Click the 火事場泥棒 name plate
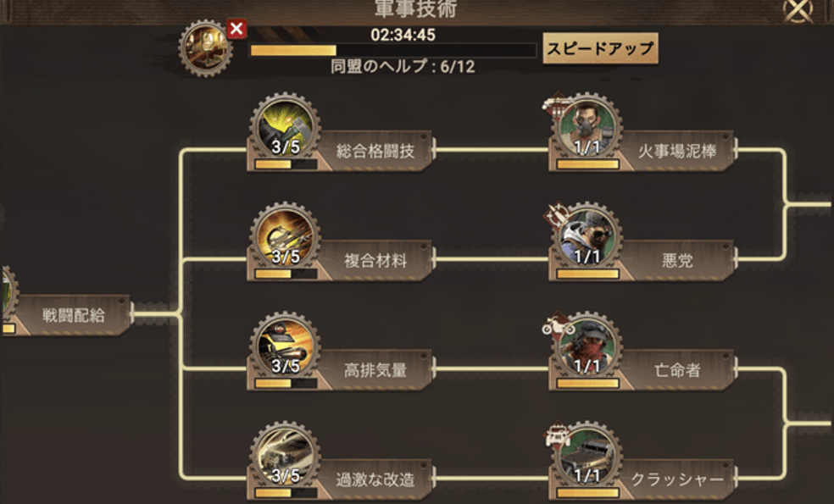This screenshot has height=504, width=834. [677, 151]
